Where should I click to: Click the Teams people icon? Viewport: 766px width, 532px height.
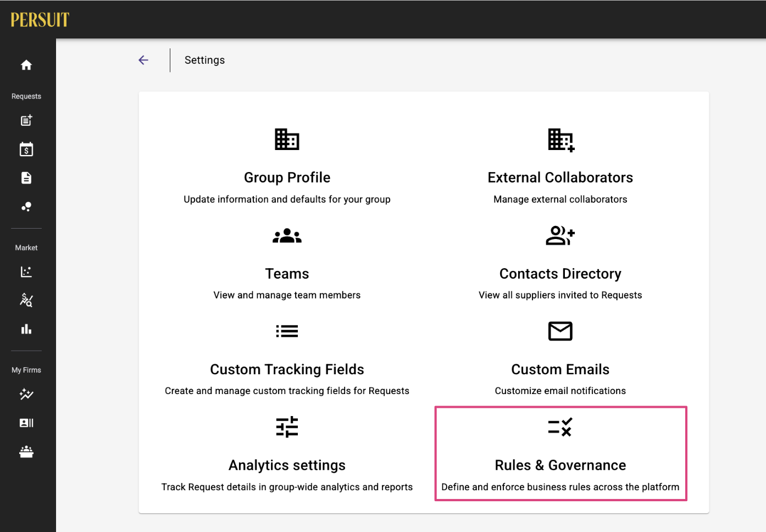(287, 236)
